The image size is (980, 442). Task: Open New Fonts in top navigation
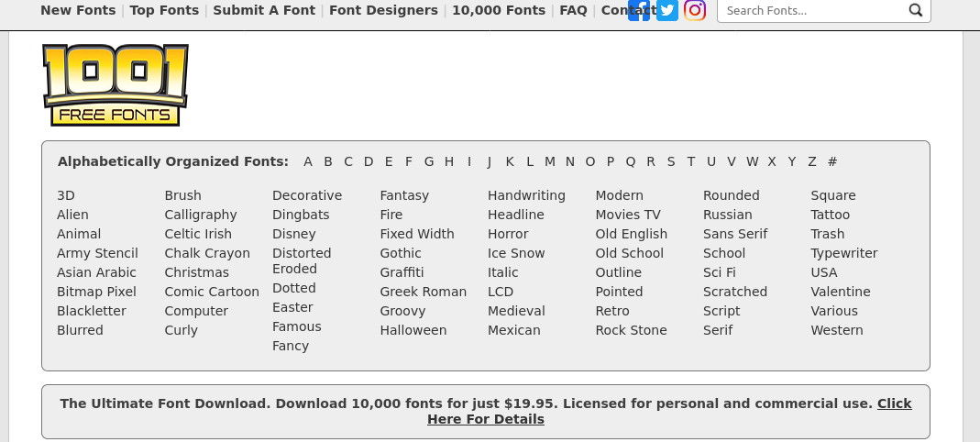pyautogui.click(x=78, y=10)
